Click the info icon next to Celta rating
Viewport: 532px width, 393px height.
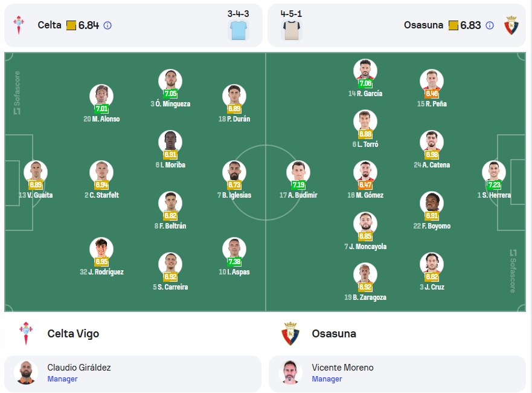[107, 25]
